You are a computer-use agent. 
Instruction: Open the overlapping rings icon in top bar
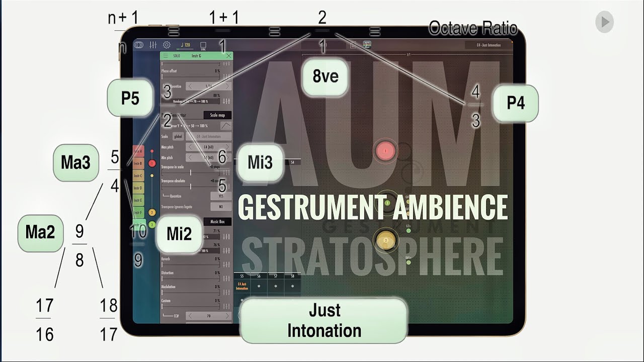click(138, 45)
